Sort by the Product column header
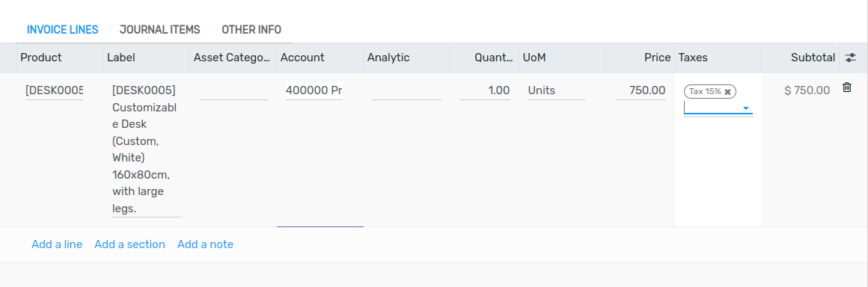Screen dimensions: 868x287 click(x=41, y=58)
